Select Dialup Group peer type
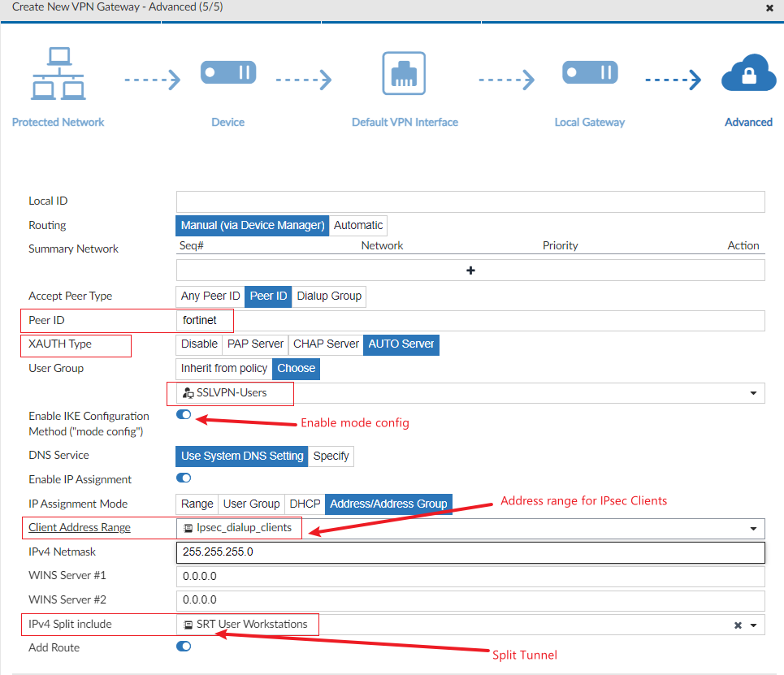 (x=329, y=296)
